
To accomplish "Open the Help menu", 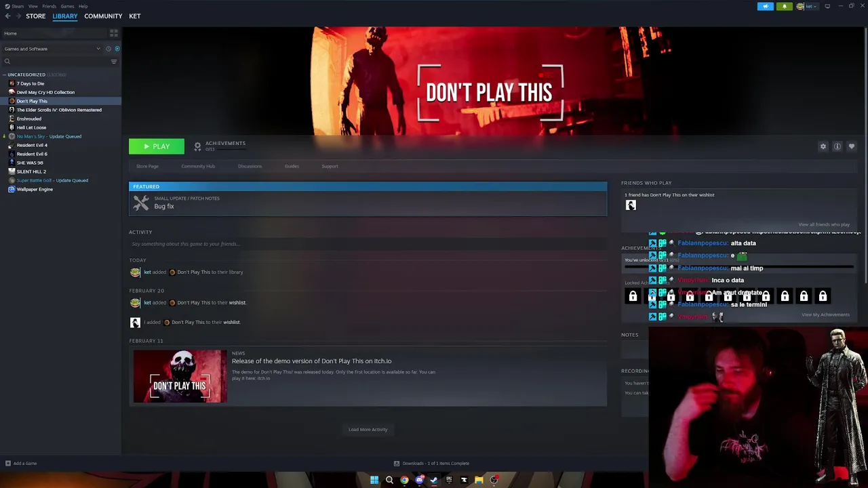I will click(x=83, y=6).
